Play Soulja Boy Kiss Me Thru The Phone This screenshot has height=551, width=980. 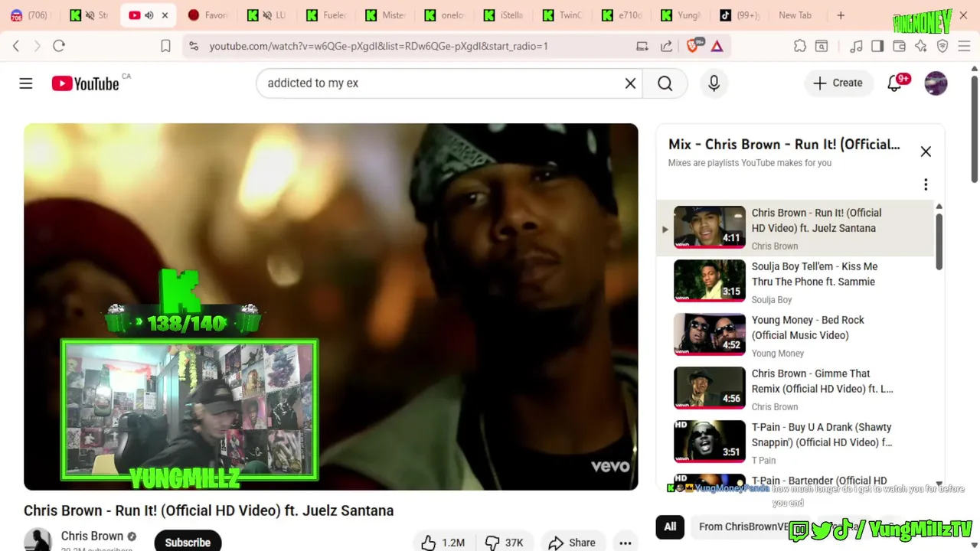tap(815, 274)
